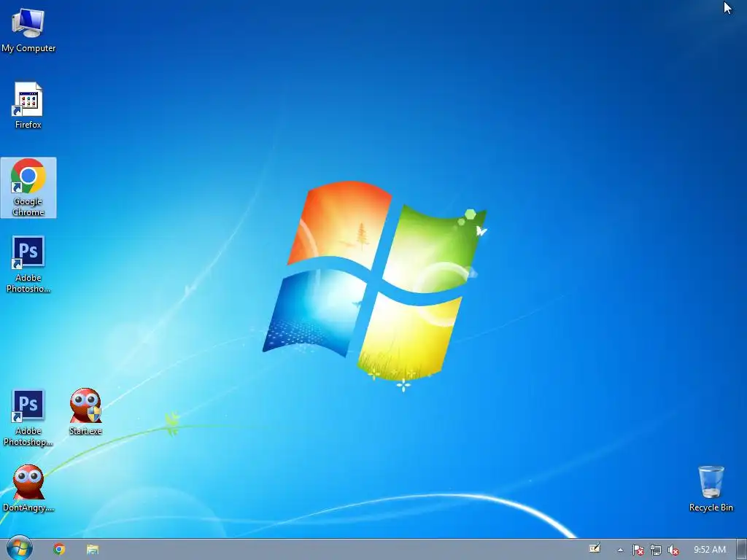Open the clock showing 9:52 AM
Image resolution: width=747 pixels, height=560 pixels.
(x=709, y=550)
